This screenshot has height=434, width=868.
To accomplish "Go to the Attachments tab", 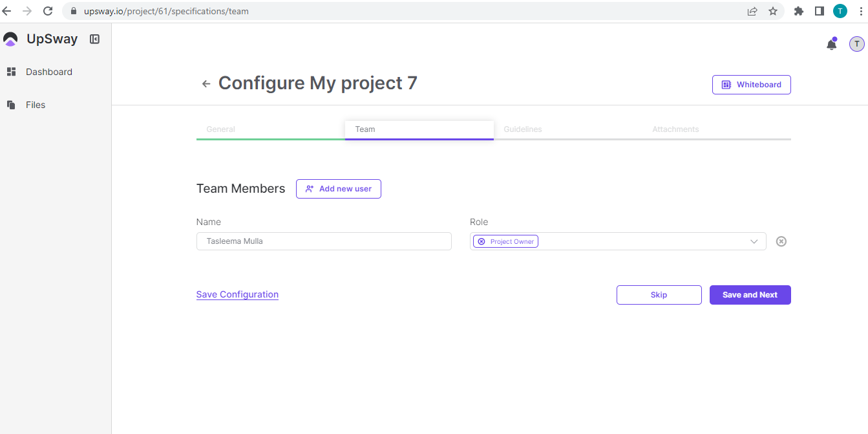I will pos(675,129).
